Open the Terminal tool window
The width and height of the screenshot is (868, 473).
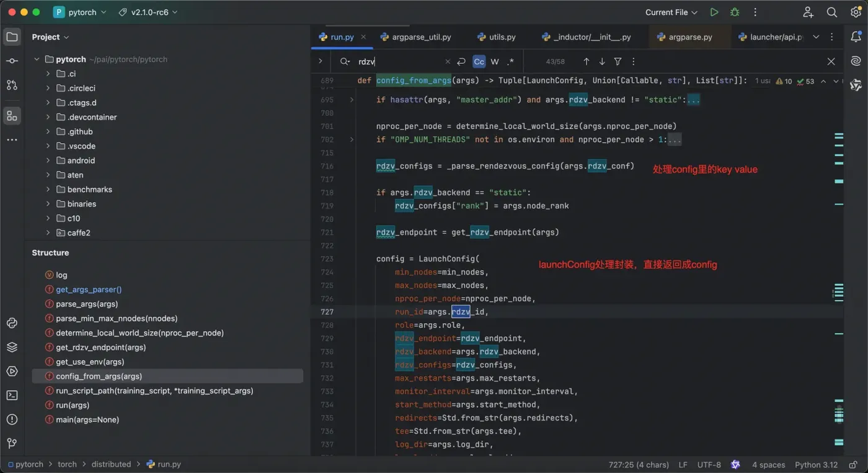[12, 395]
